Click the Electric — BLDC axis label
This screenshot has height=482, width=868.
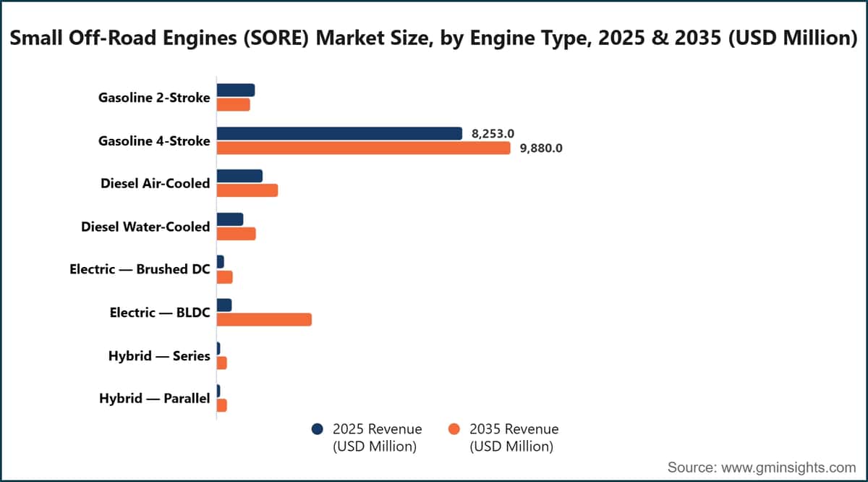click(160, 313)
